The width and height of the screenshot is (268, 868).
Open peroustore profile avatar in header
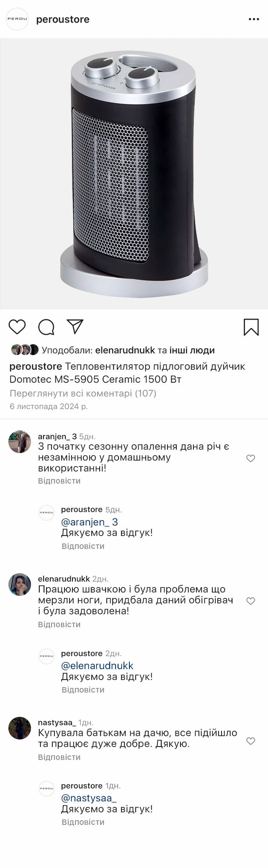(17, 19)
